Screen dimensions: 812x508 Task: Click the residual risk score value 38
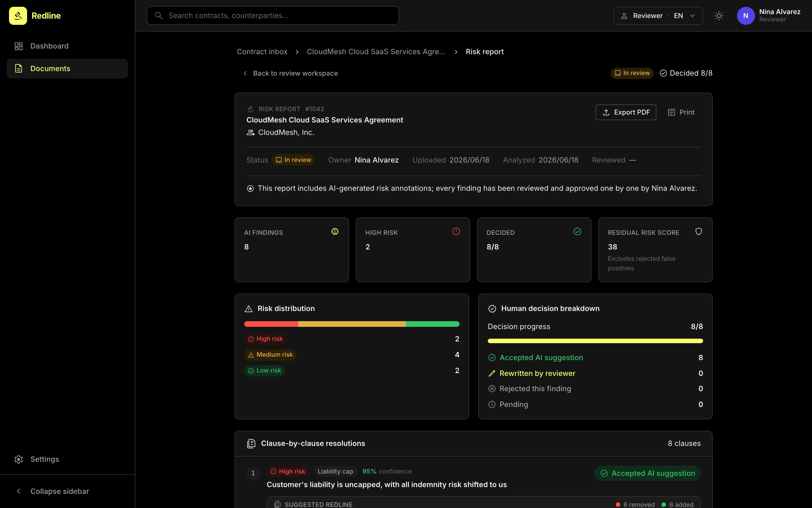[612, 247]
